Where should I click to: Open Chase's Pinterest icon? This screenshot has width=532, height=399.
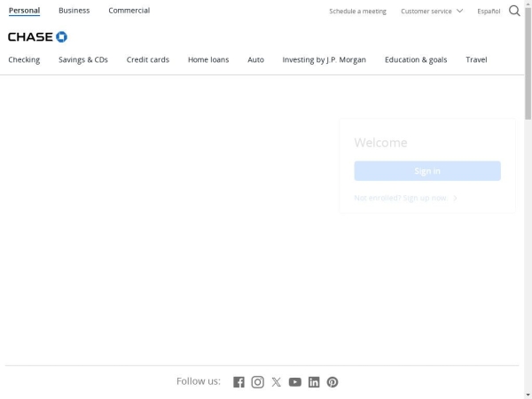pyautogui.click(x=332, y=382)
